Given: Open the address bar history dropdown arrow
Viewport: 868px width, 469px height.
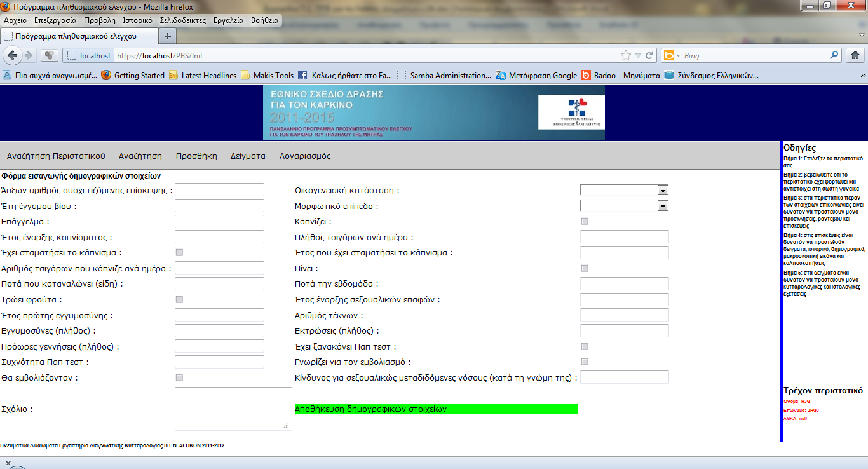Looking at the screenshot, I should tap(638, 55).
